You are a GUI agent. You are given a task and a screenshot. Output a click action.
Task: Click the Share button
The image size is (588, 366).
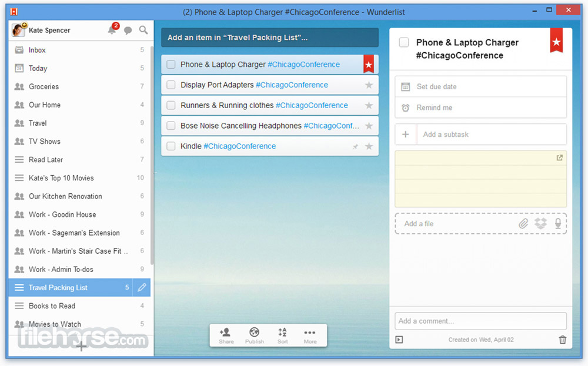tap(226, 335)
